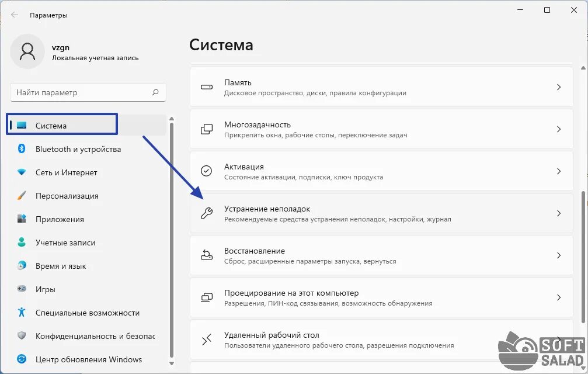The image size is (588, 374).
Task: Go to Игры section
Action: point(86,289)
